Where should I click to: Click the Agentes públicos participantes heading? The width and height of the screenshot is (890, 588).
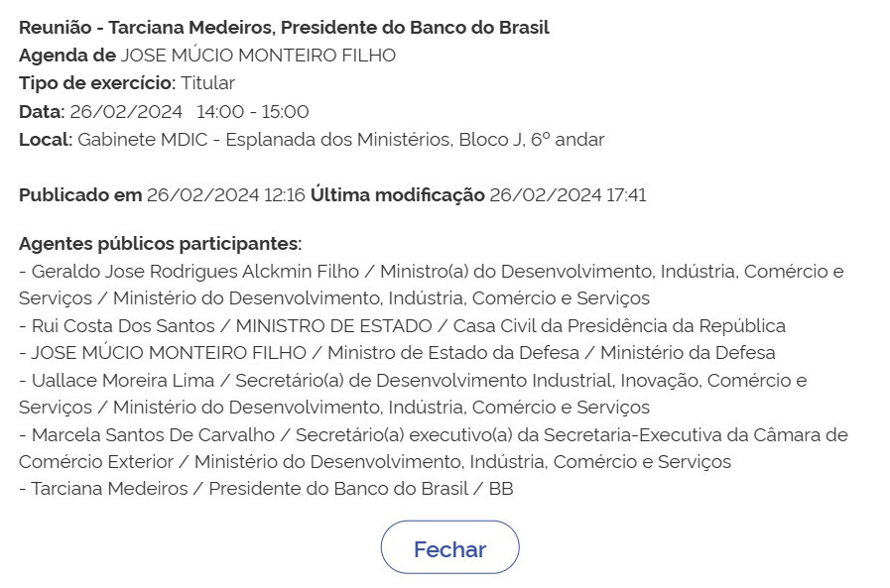click(x=160, y=243)
